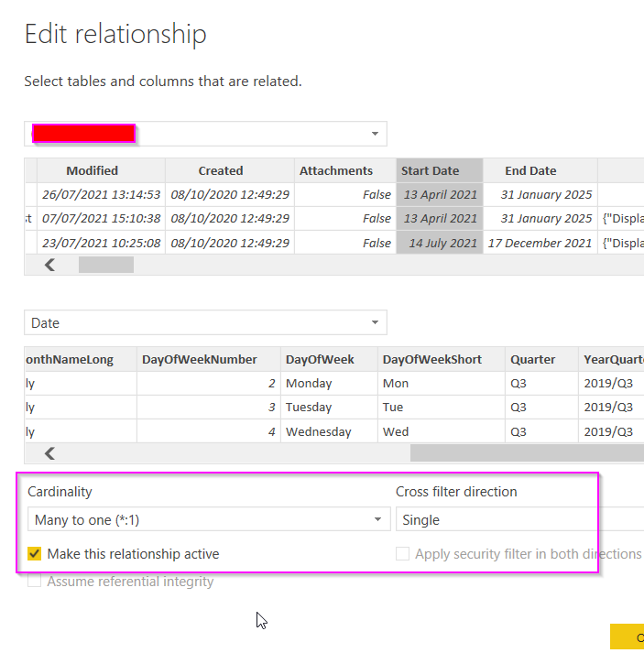Click the Date table horizontal scrollbar thumb
The width and height of the screenshot is (644, 653).
(x=527, y=453)
